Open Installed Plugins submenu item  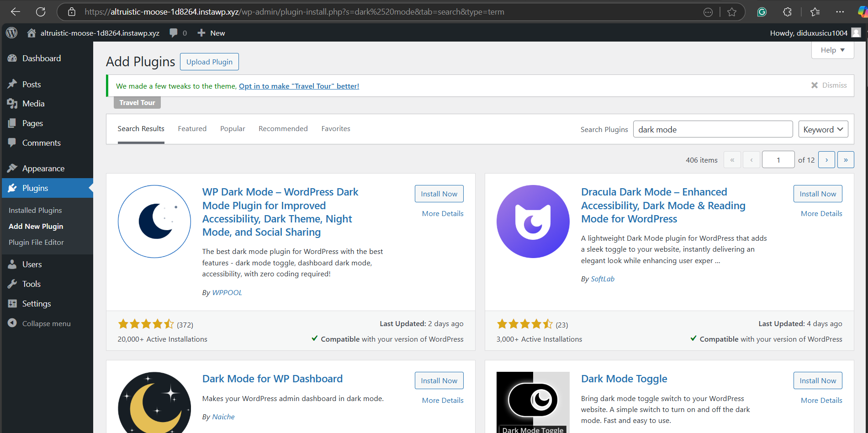(35, 211)
